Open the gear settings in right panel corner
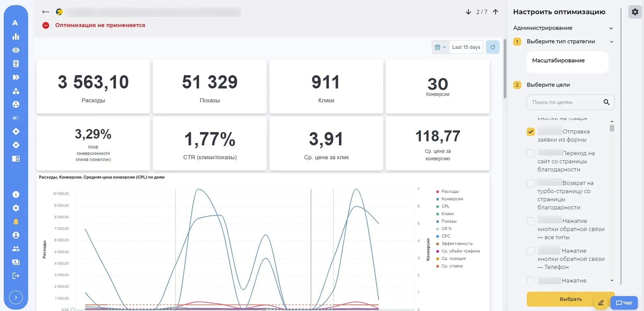 (x=635, y=12)
